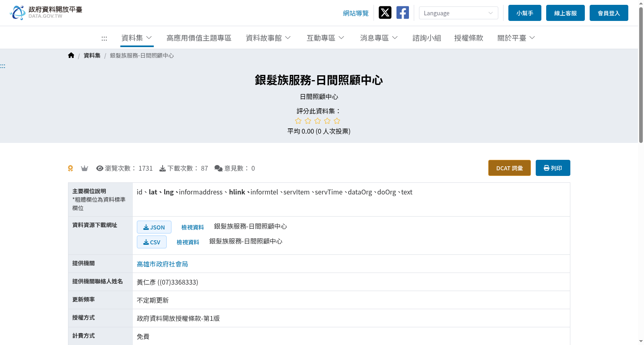Click the page title 銀髮族服務-日間照顧中心

click(x=319, y=80)
